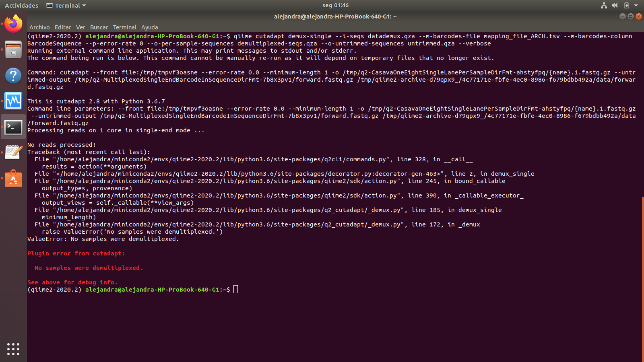The image size is (644, 362).
Task: Open the System Monitor dock icon
Action: point(13,101)
